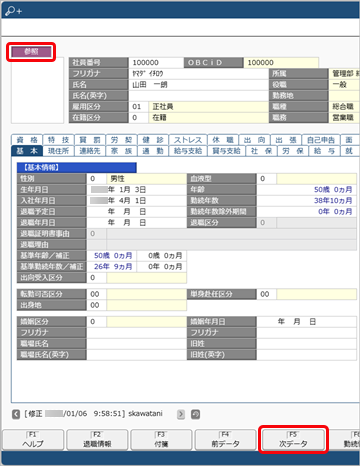Click 基準勤続年数 value 26年 9ヵ月

(113, 267)
